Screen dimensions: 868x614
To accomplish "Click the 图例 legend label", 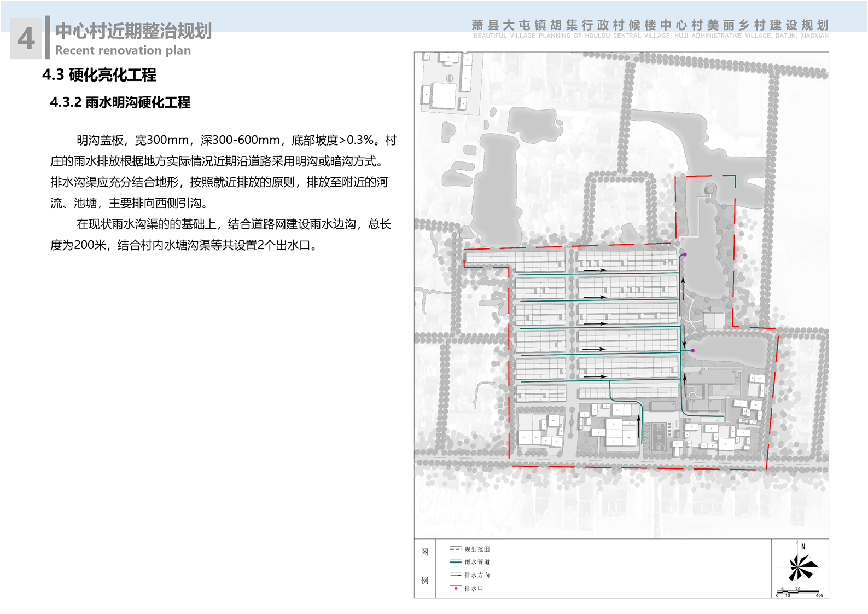I will coord(425,566).
